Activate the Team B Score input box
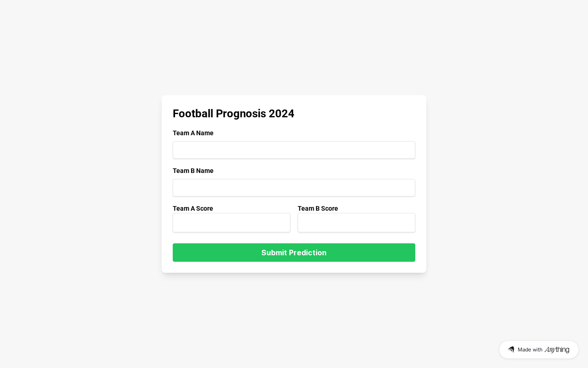 click(356, 223)
